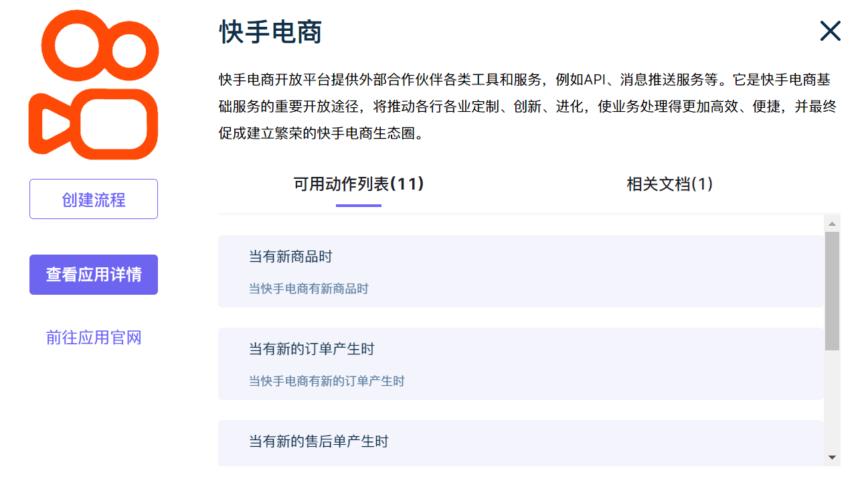868x481 pixels.
Task: Close the 快手电商 detail dialog
Action: 830,31
